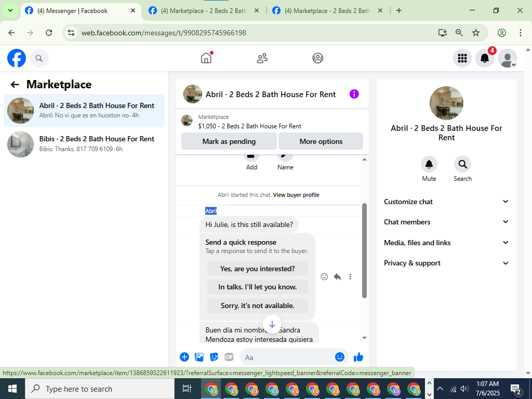React to message with the emoji icon
The height and width of the screenshot is (399, 532).
click(324, 276)
